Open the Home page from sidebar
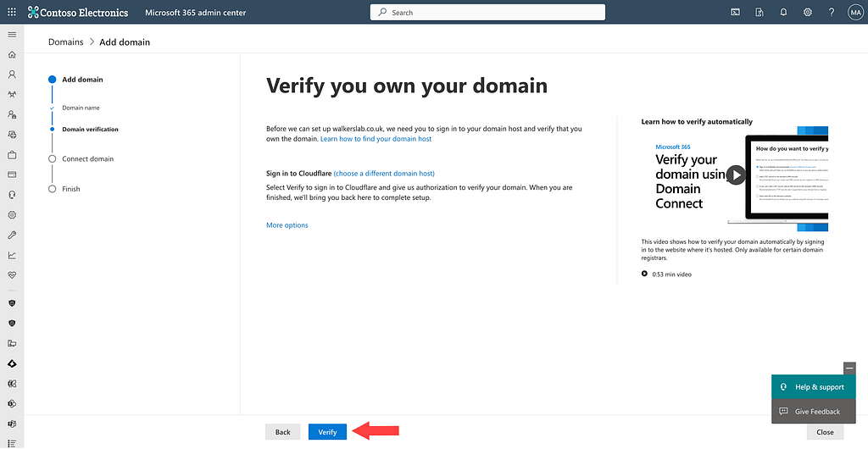Image resolution: width=868 pixels, height=449 pixels. tap(12, 54)
